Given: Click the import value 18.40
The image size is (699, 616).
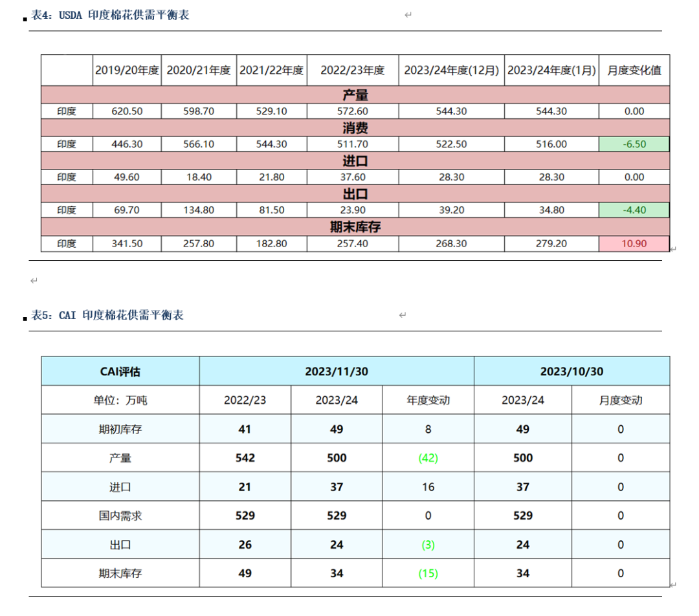Looking at the screenshot, I should [x=199, y=177].
